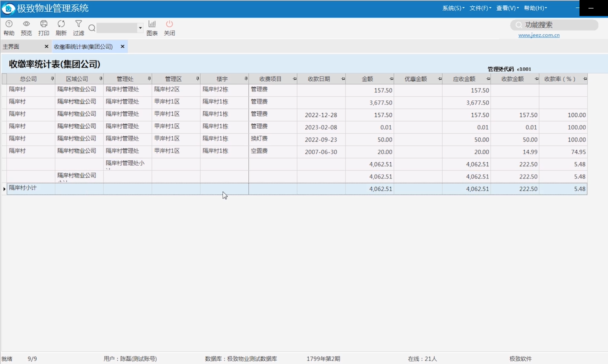Viewport: 608px width, 364px height.
Task: Click the toolbar search text box
Action: (x=117, y=28)
